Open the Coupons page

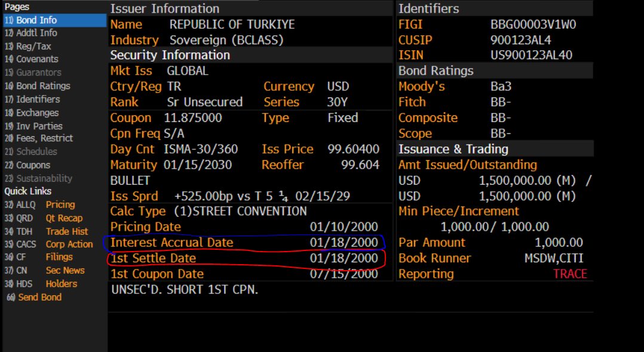coord(27,165)
